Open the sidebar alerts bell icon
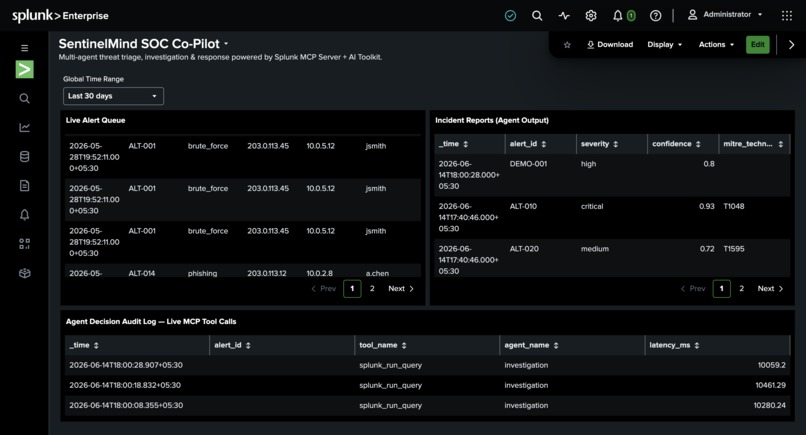This screenshot has width=806, height=435. (x=24, y=214)
